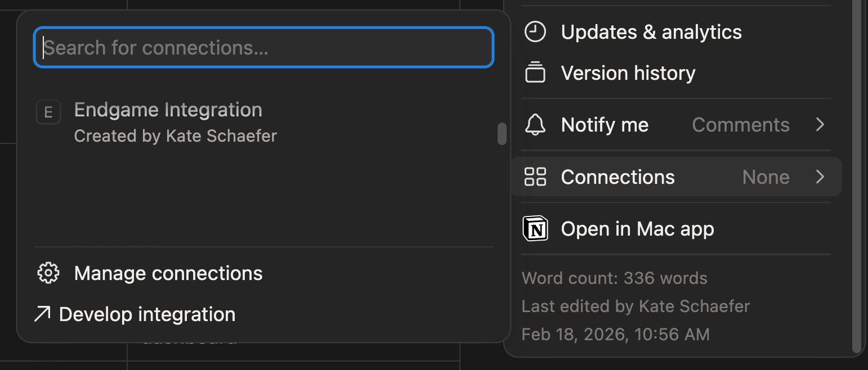Click Manage connections
Screen dimensions: 868x370
(x=168, y=273)
